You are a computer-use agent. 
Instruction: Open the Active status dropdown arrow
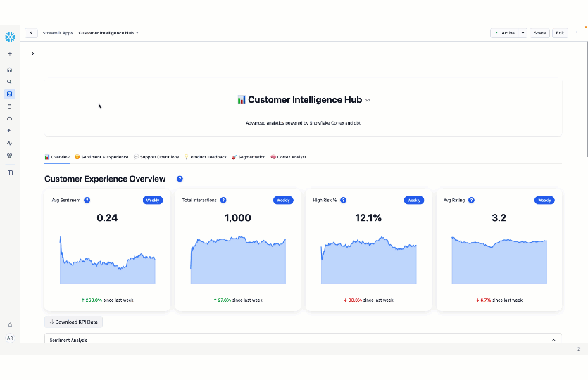pos(523,33)
